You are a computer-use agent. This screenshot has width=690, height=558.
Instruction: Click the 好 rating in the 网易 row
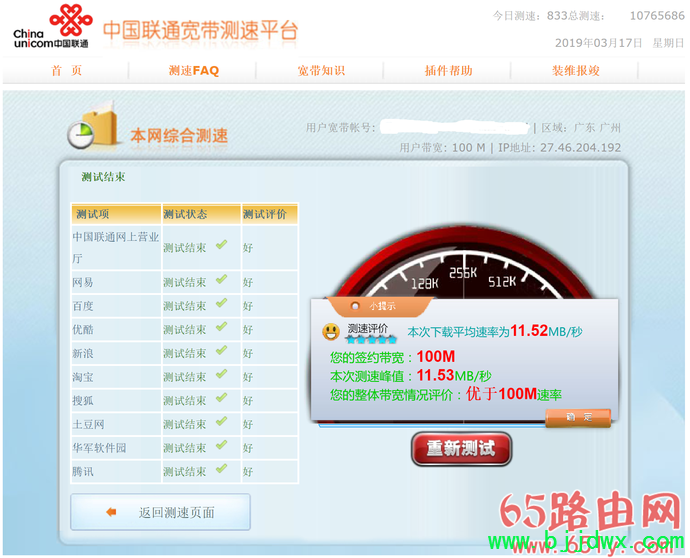click(248, 283)
